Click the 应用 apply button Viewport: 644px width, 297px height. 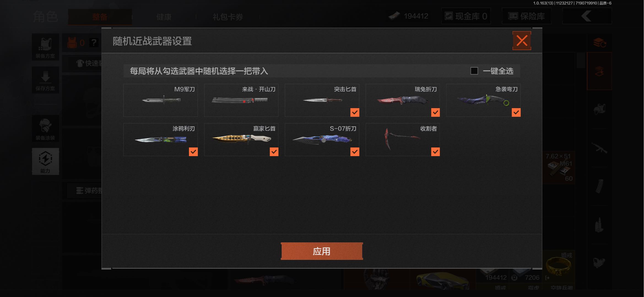(x=322, y=251)
